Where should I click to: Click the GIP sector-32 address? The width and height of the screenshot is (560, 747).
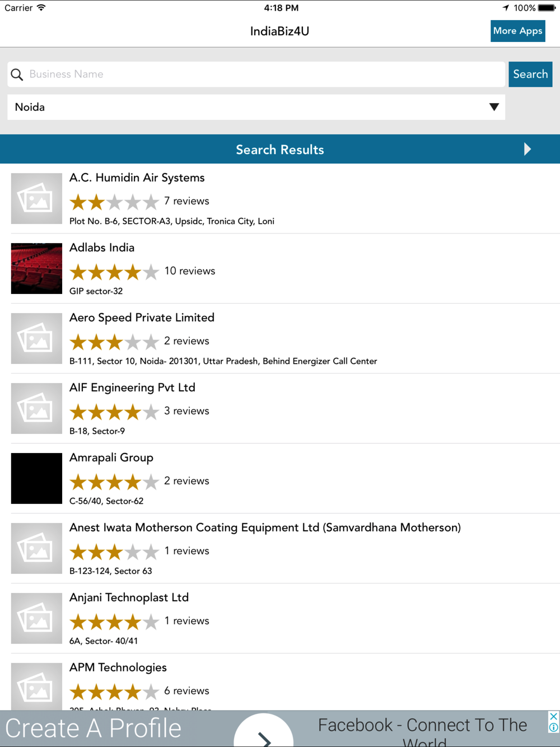pyautogui.click(x=96, y=291)
